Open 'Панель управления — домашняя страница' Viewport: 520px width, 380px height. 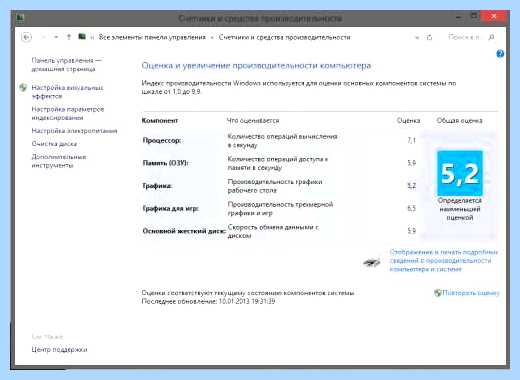point(66,65)
